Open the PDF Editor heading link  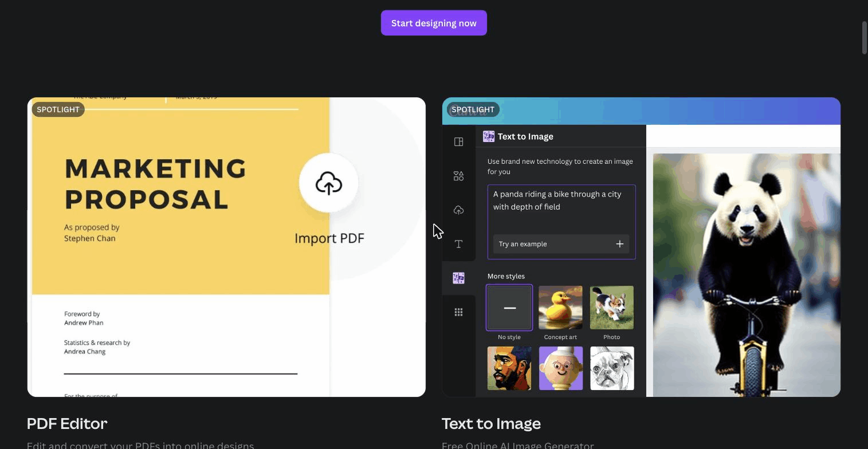(67, 423)
